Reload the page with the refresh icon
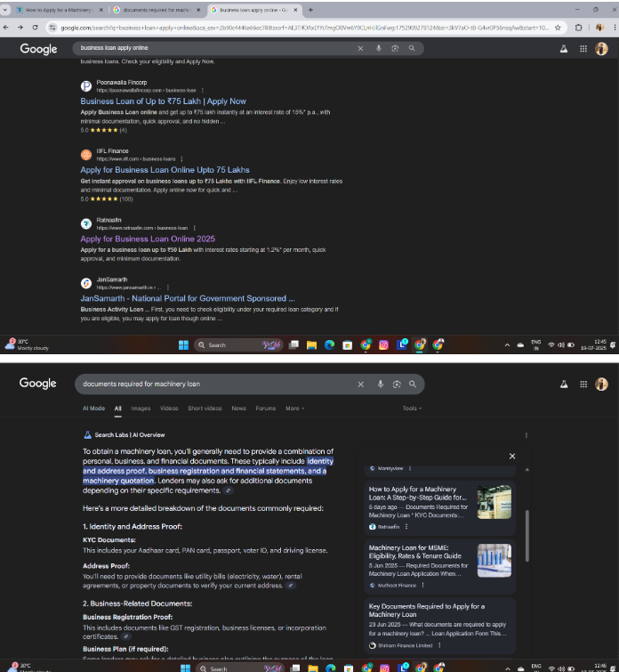The image size is (619, 672). tap(35, 28)
